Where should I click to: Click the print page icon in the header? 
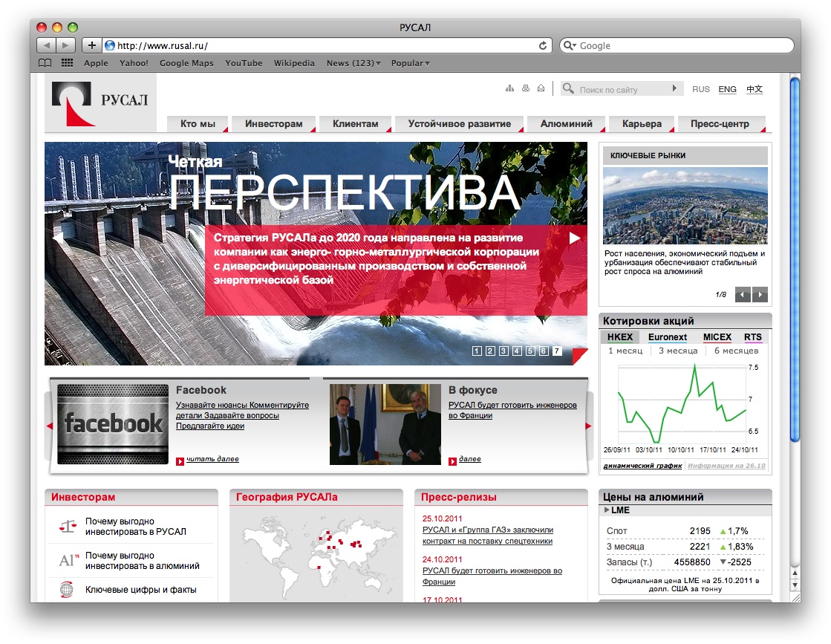point(525,88)
